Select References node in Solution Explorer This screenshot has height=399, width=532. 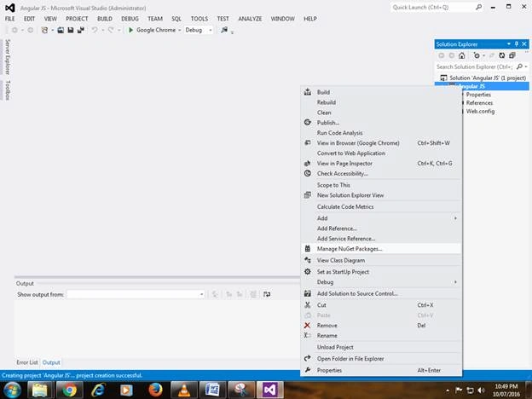click(x=479, y=103)
